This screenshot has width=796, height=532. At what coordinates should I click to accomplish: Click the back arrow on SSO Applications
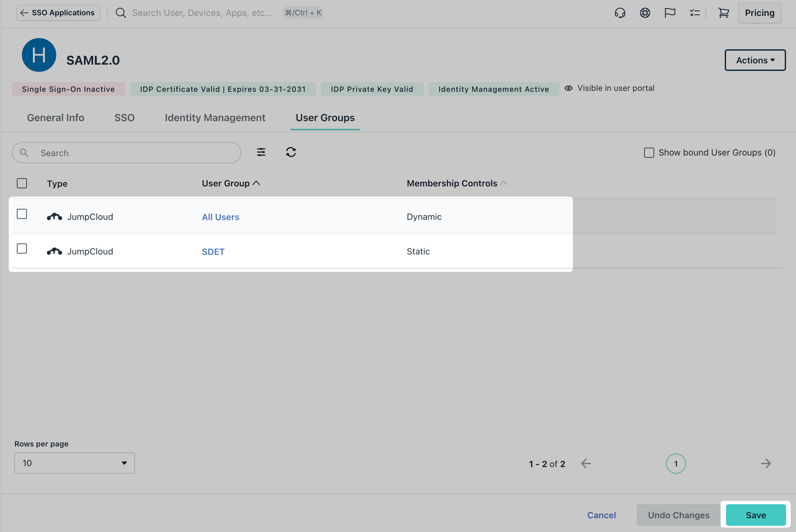(x=24, y=12)
